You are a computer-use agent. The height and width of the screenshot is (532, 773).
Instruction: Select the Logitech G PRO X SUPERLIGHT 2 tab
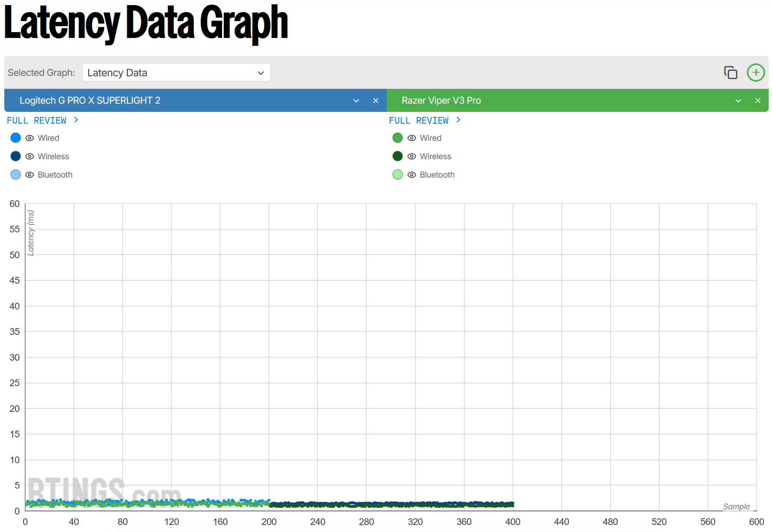(x=90, y=101)
